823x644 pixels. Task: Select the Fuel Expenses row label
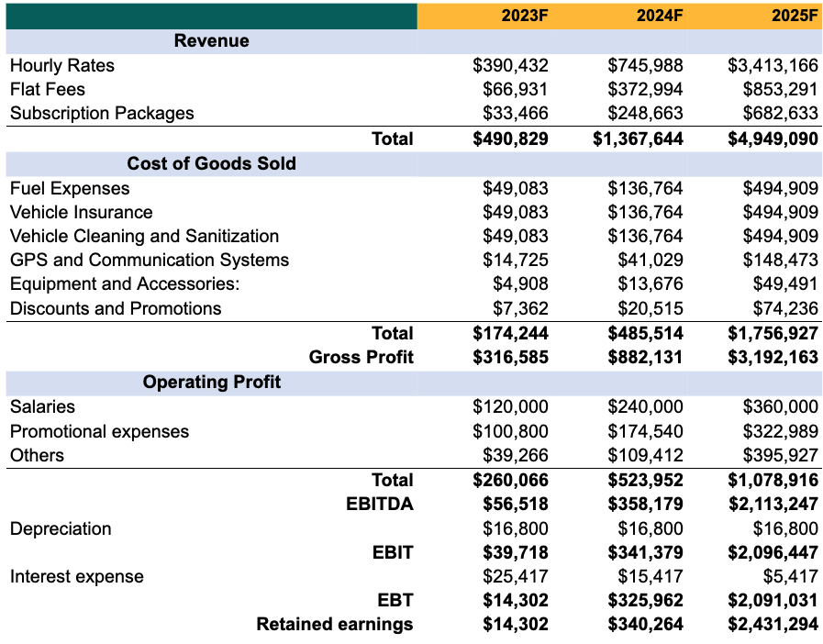(70, 188)
